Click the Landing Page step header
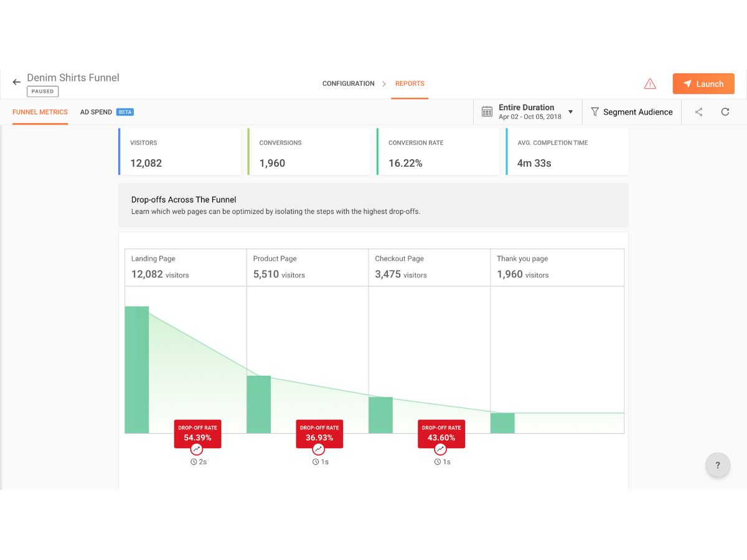This screenshot has height=560, width=747. tap(186, 268)
